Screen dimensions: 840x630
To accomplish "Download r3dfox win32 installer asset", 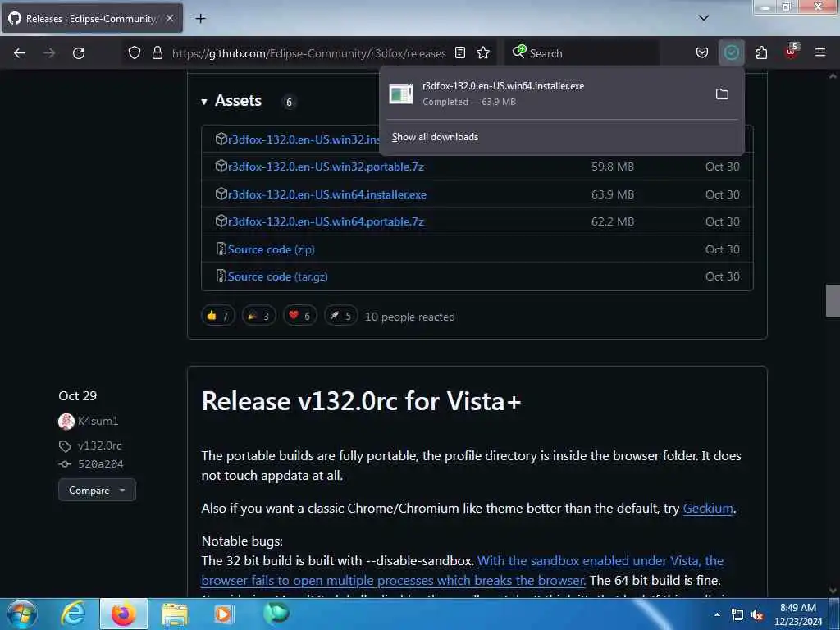I will (x=304, y=139).
